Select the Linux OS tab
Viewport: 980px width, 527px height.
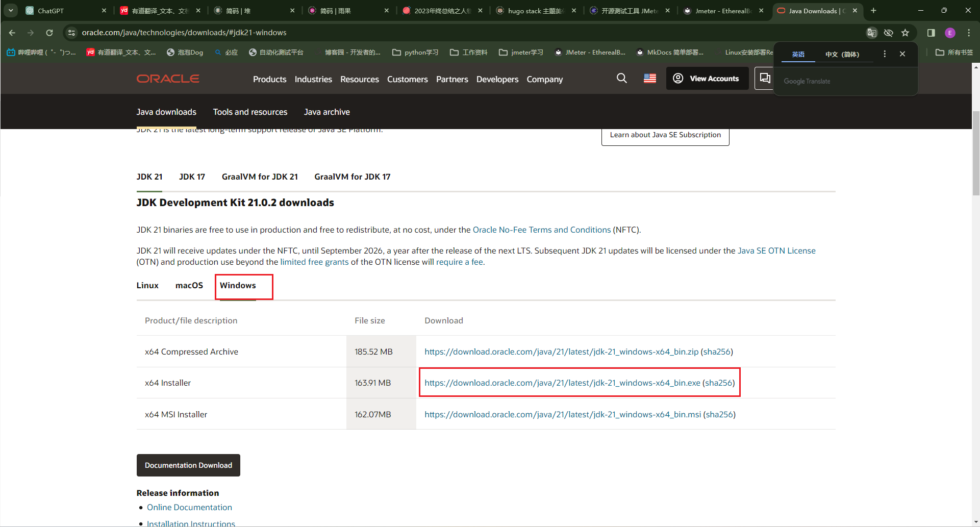point(147,285)
